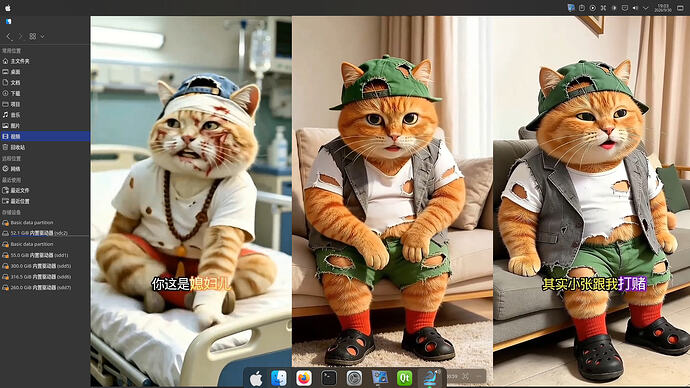Open 最近文件 recent files
Viewport: 690px width, 388px height.
pos(45,190)
